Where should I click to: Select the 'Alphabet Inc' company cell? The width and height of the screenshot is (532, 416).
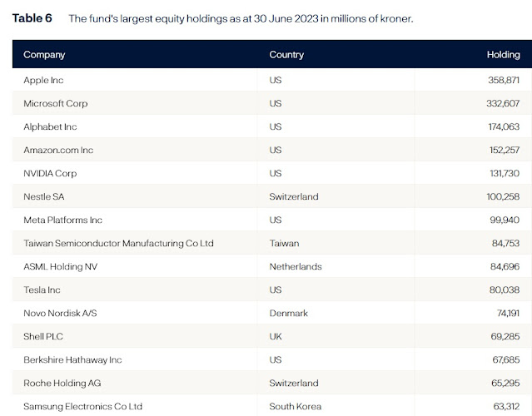50,126
